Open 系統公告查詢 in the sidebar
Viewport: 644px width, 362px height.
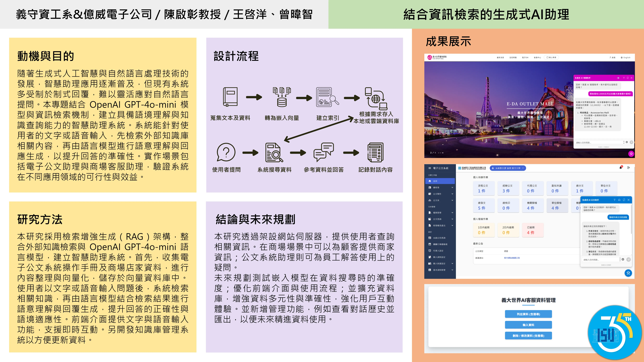point(440,238)
